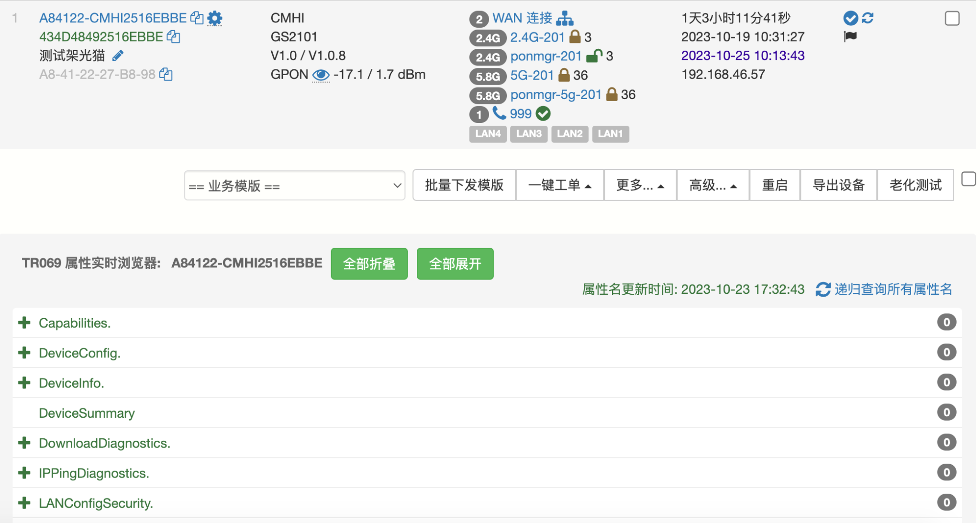Toggle the GPON optical power eye icon
The width and height of the screenshot is (980, 523).
click(321, 75)
